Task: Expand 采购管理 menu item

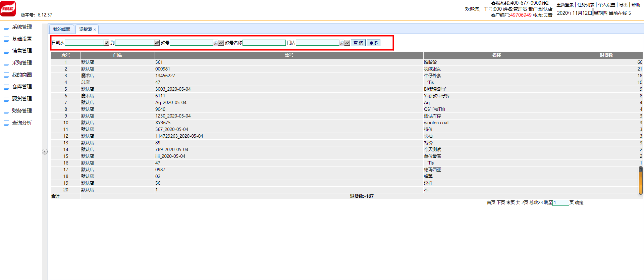Action: (22, 63)
